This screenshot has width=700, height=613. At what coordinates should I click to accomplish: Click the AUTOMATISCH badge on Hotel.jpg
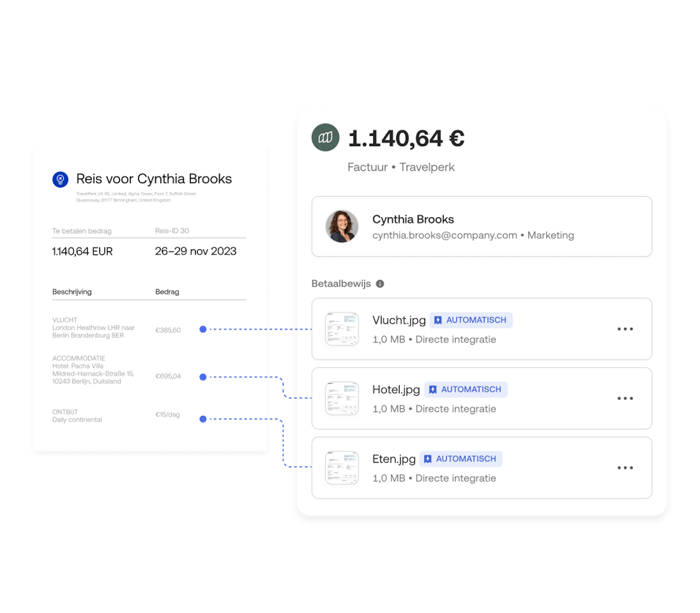466,389
